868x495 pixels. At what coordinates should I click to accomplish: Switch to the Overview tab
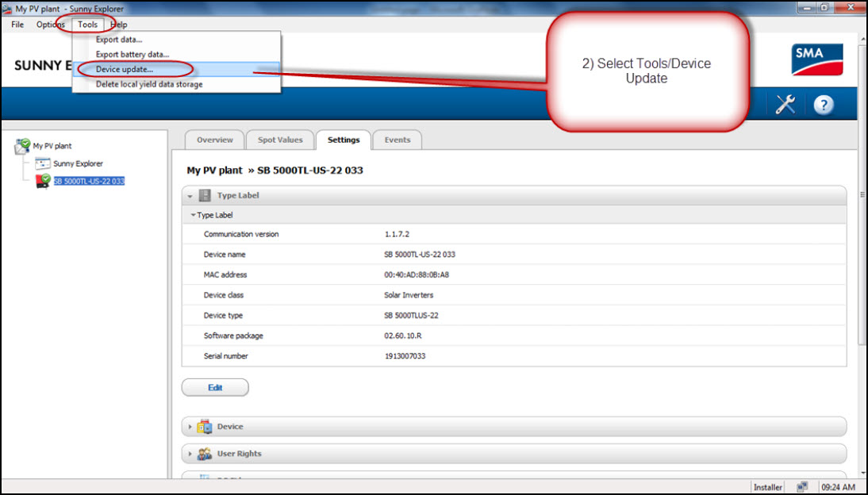215,140
